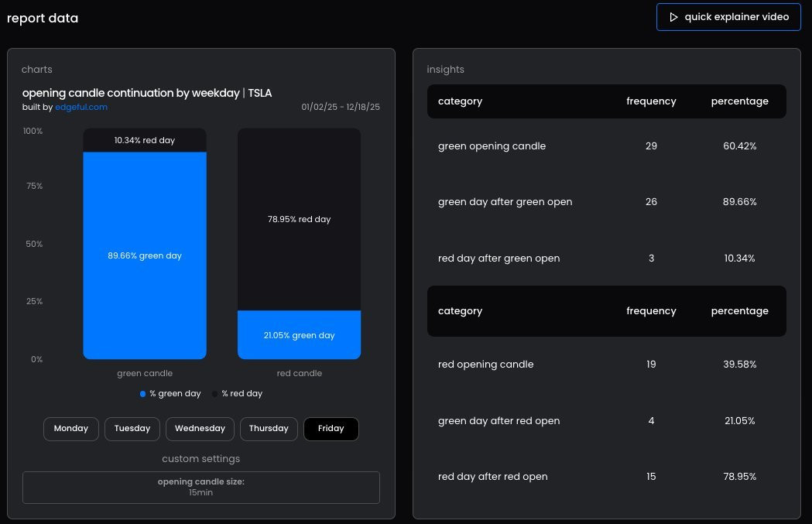The height and width of the screenshot is (524, 812).
Task: Click the 'green opening candle' row label
Action: [x=492, y=146]
